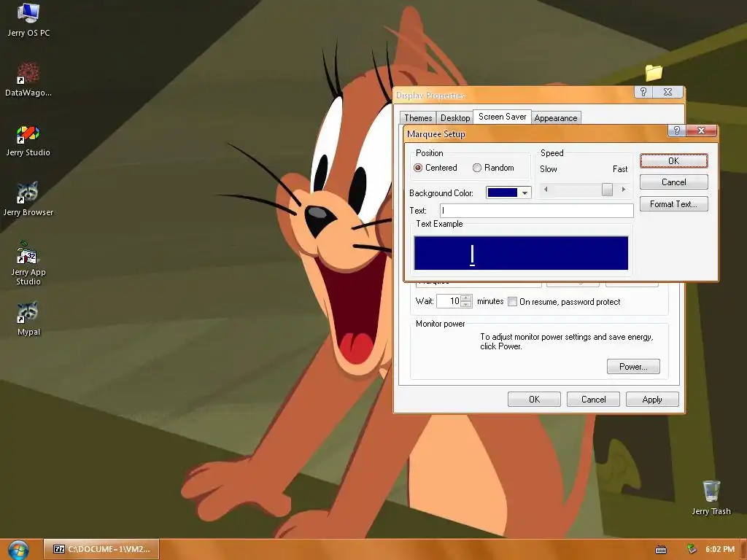Select the yellow folder on the desktop
The height and width of the screenshot is (560, 747).
point(654,72)
